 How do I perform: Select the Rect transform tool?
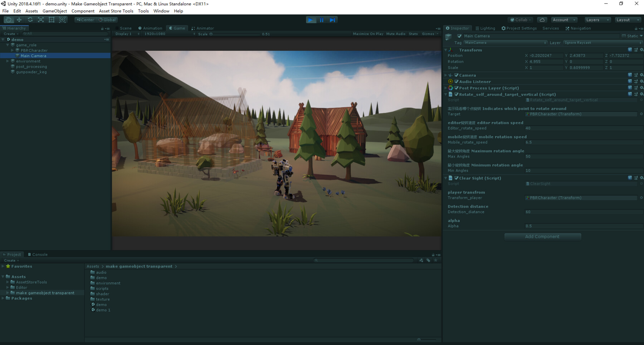pyautogui.click(x=52, y=20)
